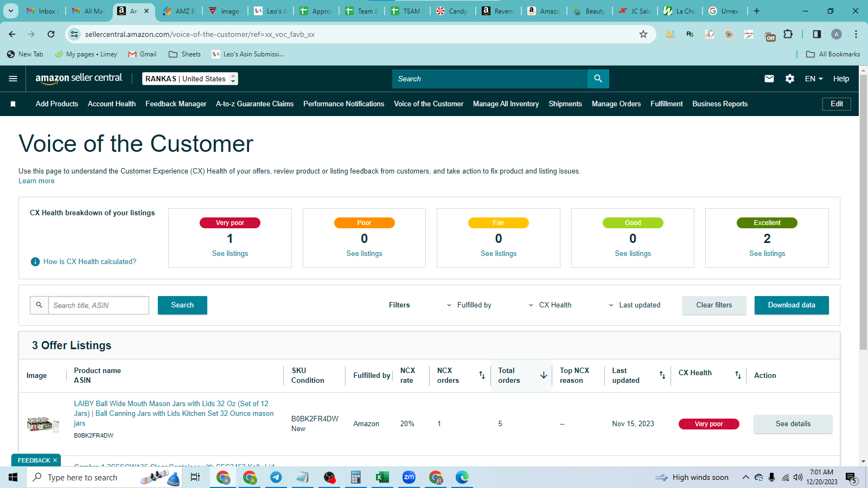Click the teal Search button beside title field
The width and height of the screenshot is (868, 488).
tap(183, 305)
